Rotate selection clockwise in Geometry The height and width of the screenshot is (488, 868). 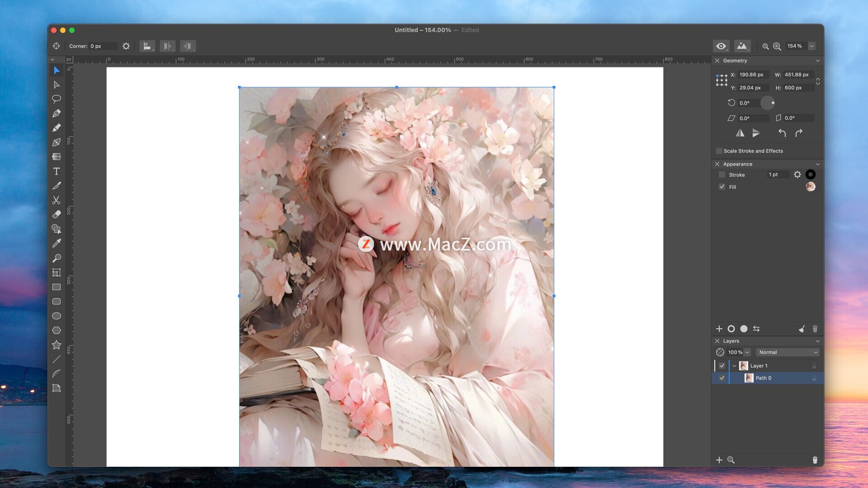tap(799, 133)
